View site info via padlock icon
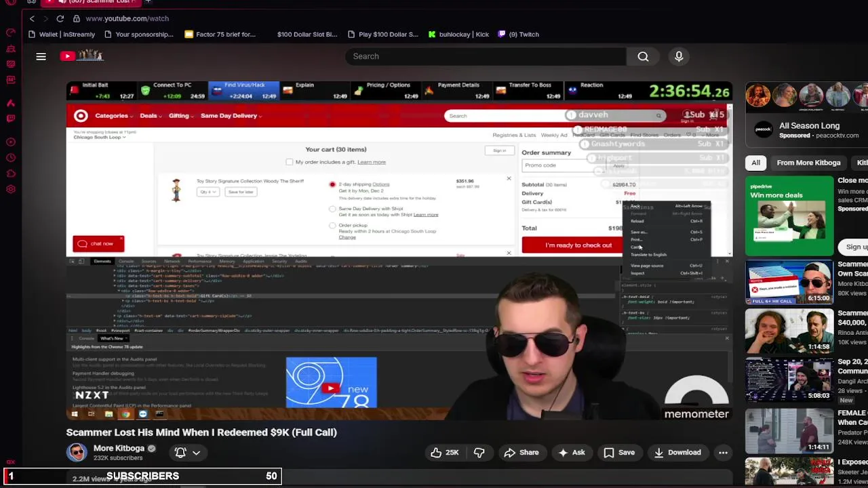The width and height of the screenshot is (868, 488). pos(76,18)
